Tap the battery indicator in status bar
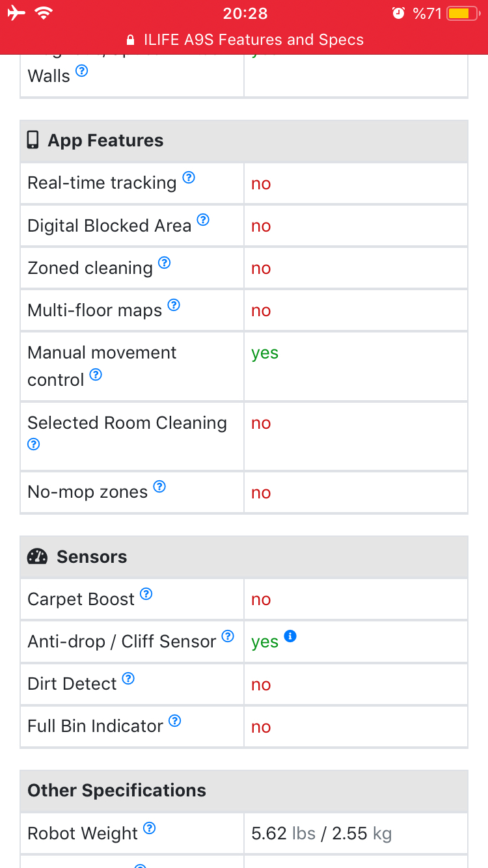Viewport: 488px width, 868px height. click(464, 14)
